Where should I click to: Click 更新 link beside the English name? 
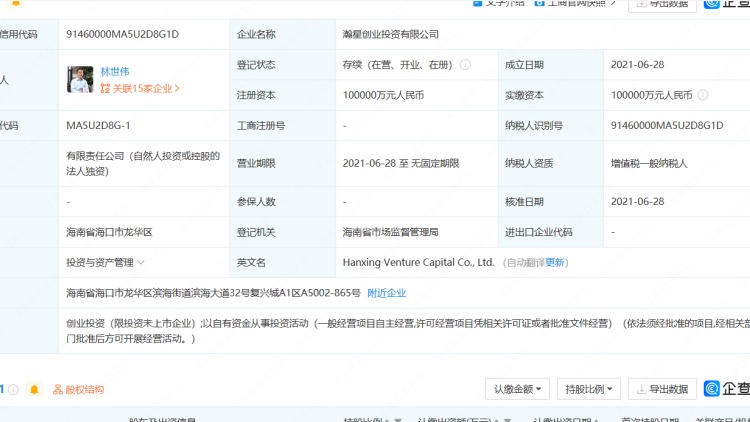click(x=555, y=263)
